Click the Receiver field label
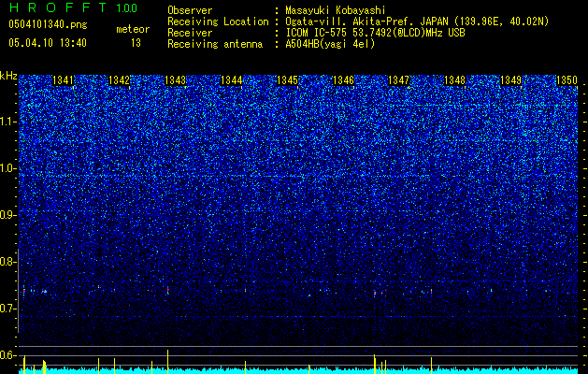The height and width of the screenshot is (374, 588). coord(190,33)
